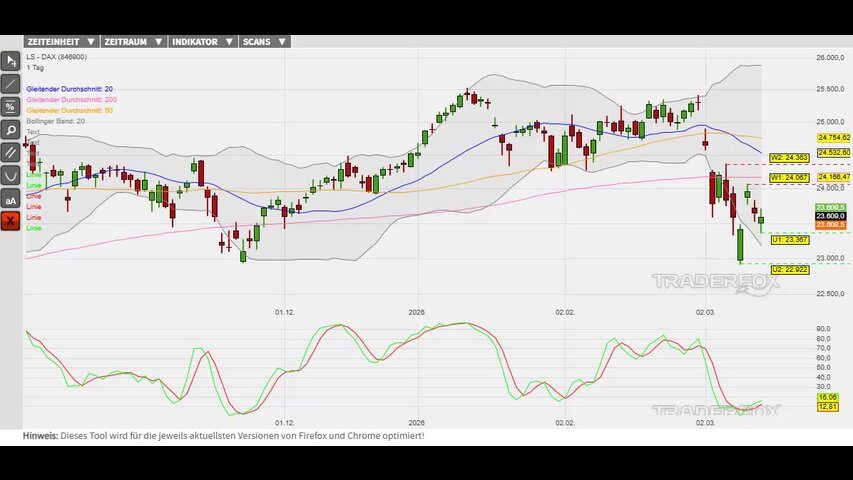Activate the magnifier zoom tool
The image size is (853, 480).
(x=10, y=130)
